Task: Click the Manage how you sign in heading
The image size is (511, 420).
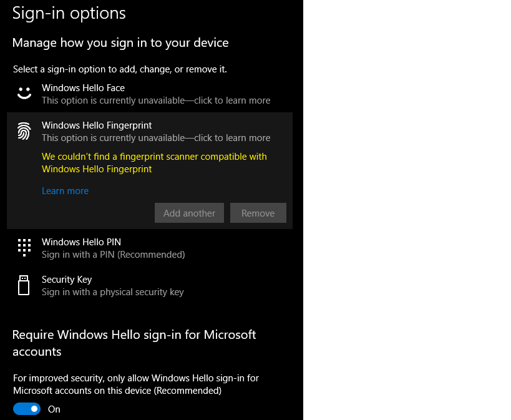Action: (120, 42)
